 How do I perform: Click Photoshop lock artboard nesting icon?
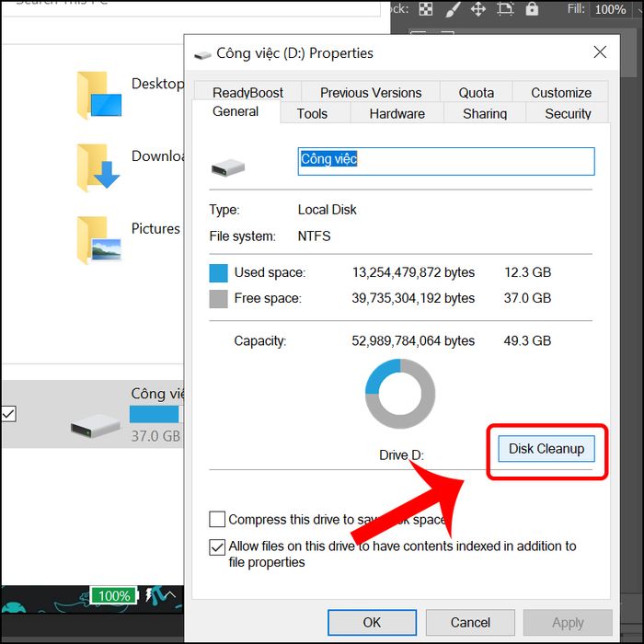505,9
